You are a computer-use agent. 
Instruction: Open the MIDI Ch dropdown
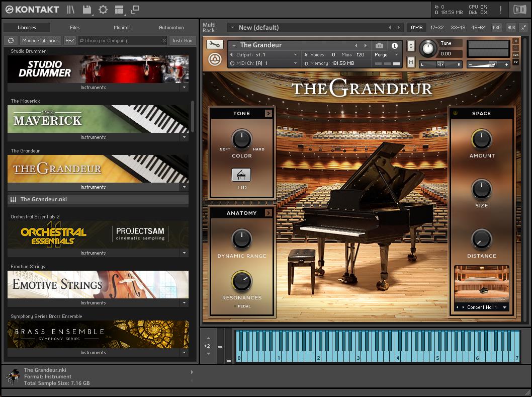coord(264,63)
